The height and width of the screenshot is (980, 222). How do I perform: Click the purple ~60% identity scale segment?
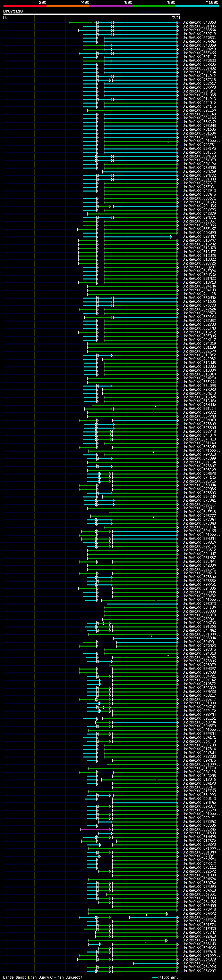(x=111, y=6)
